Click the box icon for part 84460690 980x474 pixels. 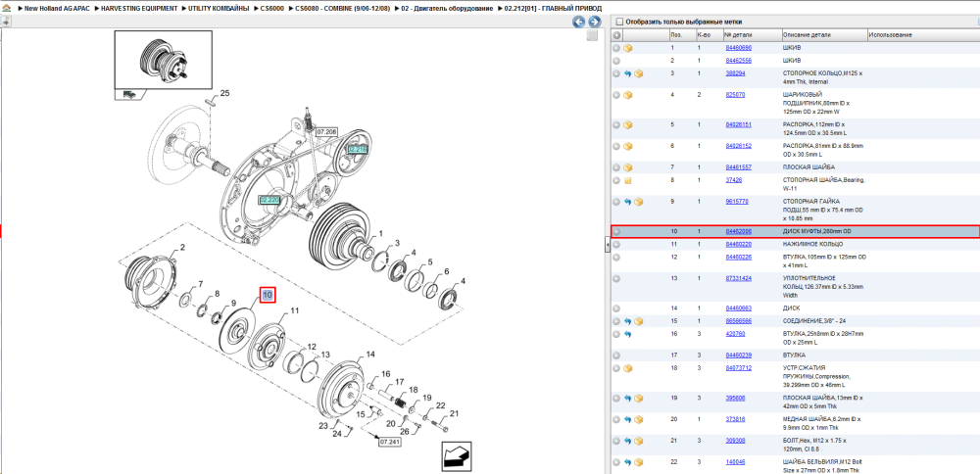[628, 48]
